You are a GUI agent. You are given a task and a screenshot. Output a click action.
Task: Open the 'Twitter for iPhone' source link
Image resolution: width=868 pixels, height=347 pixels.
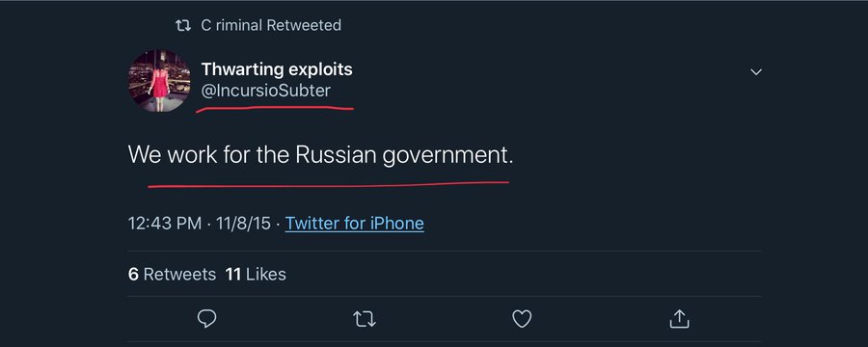tap(354, 223)
